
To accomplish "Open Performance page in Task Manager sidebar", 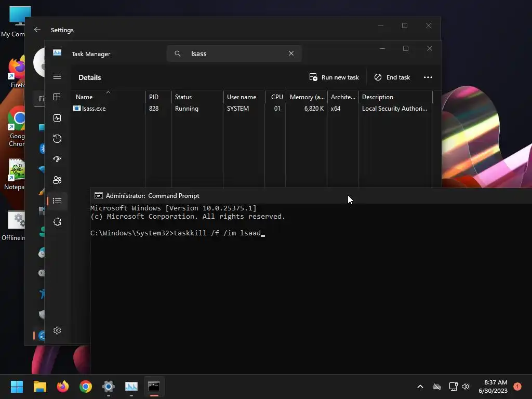I will (57, 118).
